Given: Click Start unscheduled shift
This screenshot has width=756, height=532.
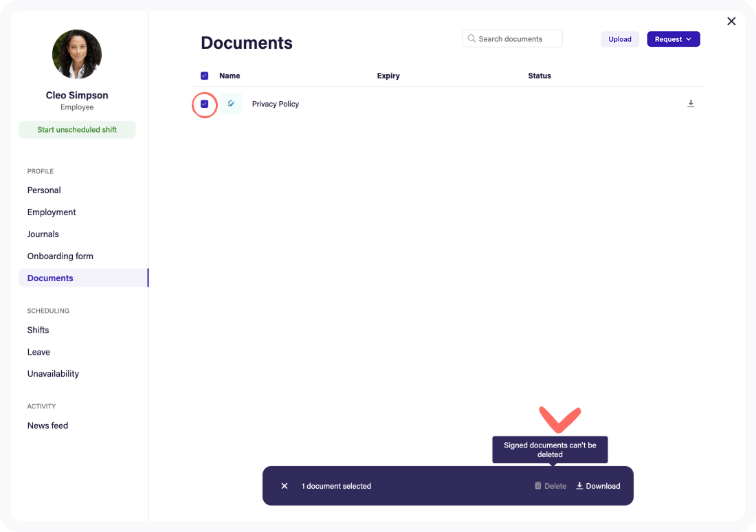Looking at the screenshot, I should pyautogui.click(x=77, y=129).
